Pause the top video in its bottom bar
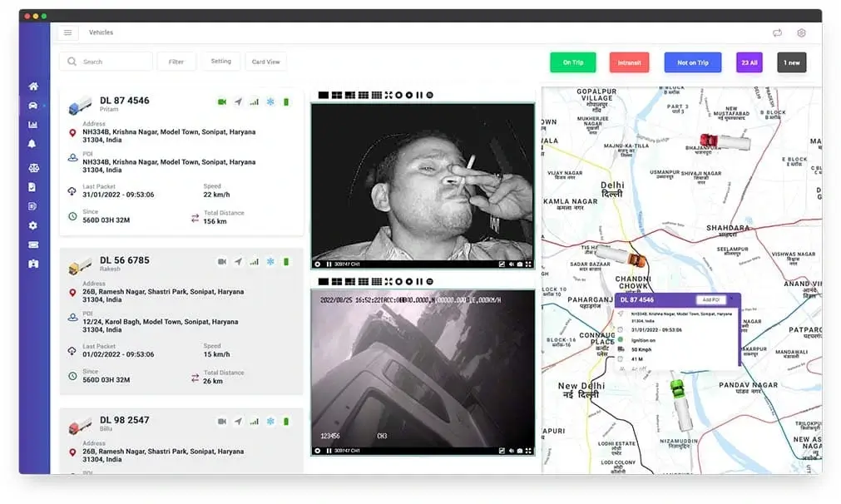This screenshot has height=504, width=841. 329,264
